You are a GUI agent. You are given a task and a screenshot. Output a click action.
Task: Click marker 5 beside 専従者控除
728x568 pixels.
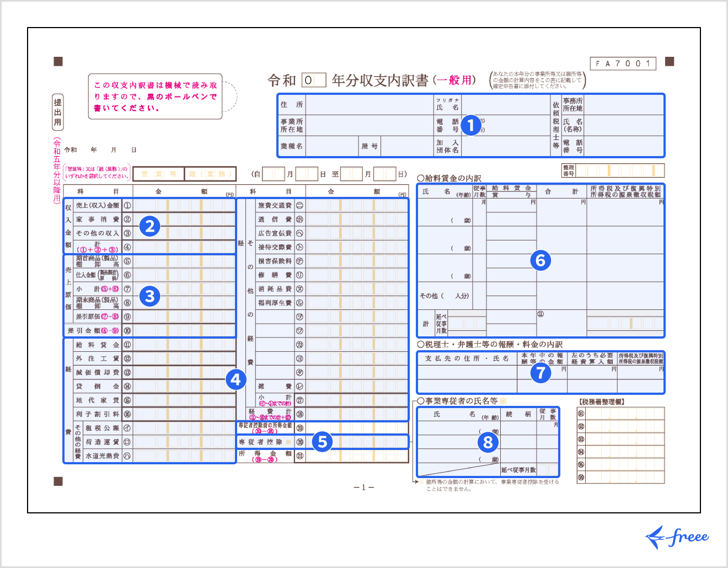(323, 441)
